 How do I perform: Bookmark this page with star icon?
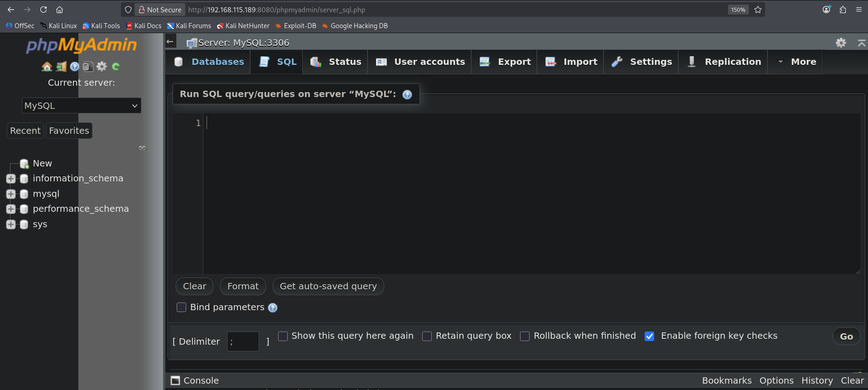pyautogui.click(x=758, y=10)
